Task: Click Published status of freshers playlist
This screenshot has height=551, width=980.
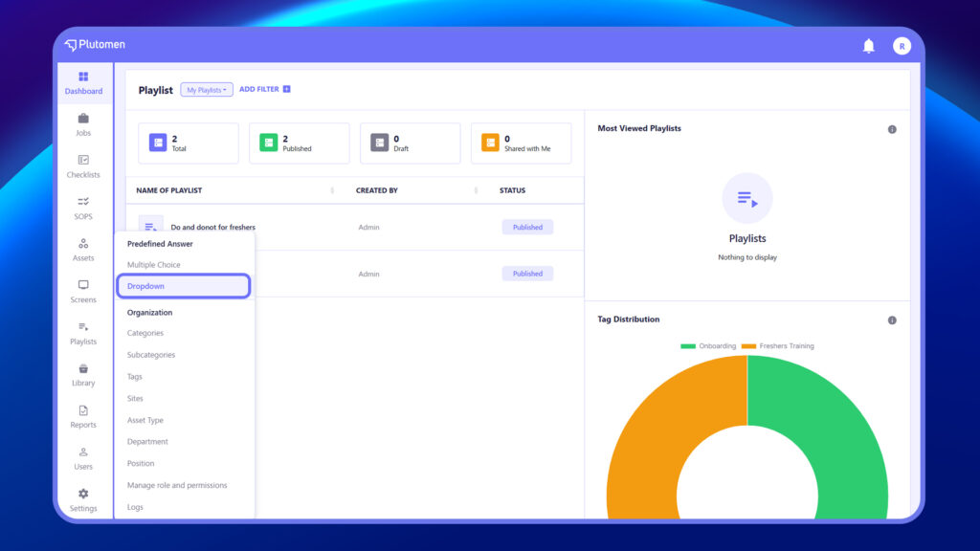Action: (527, 228)
